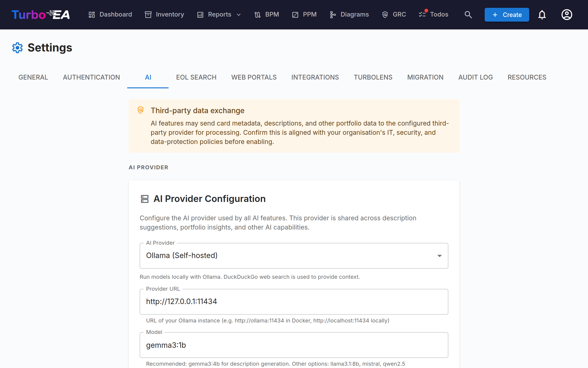This screenshot has width=588, height=368.
Task: Select the AI settings tab
Action: point(148,77)
